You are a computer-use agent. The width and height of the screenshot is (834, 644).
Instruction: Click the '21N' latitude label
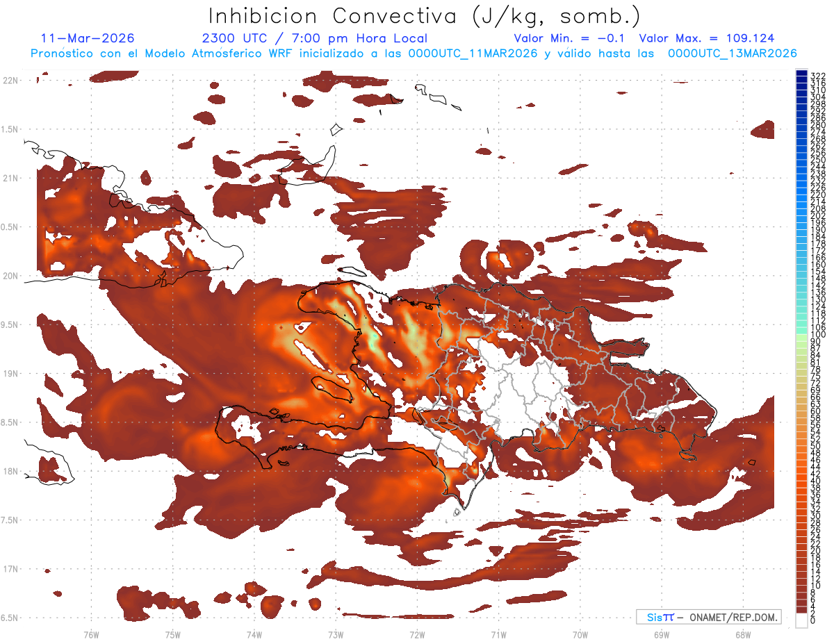tap(11, 178)
